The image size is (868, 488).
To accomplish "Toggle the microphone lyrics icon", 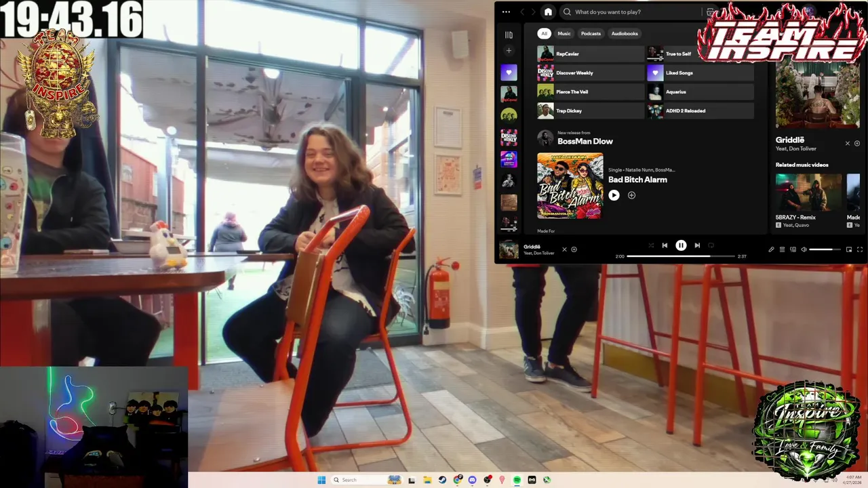I will (x=771, y=249).
